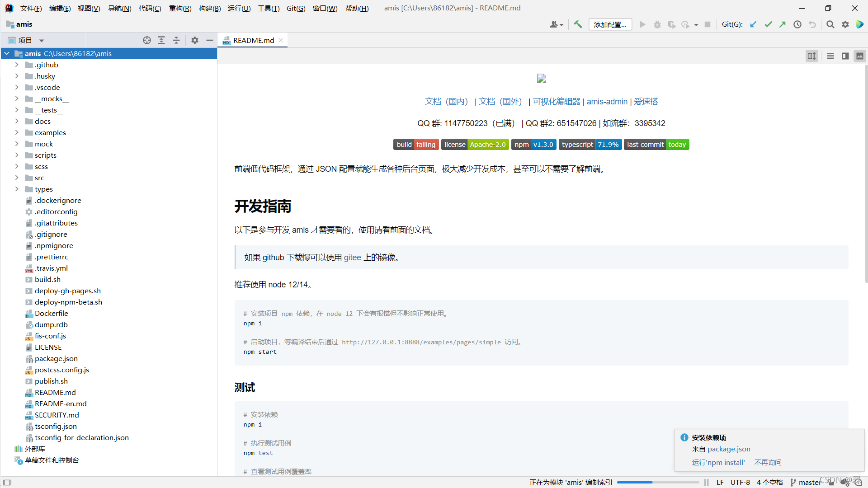Screen dimensions: 868x488
Task: Click 不再询问 in notification
Action: point(768,462)
